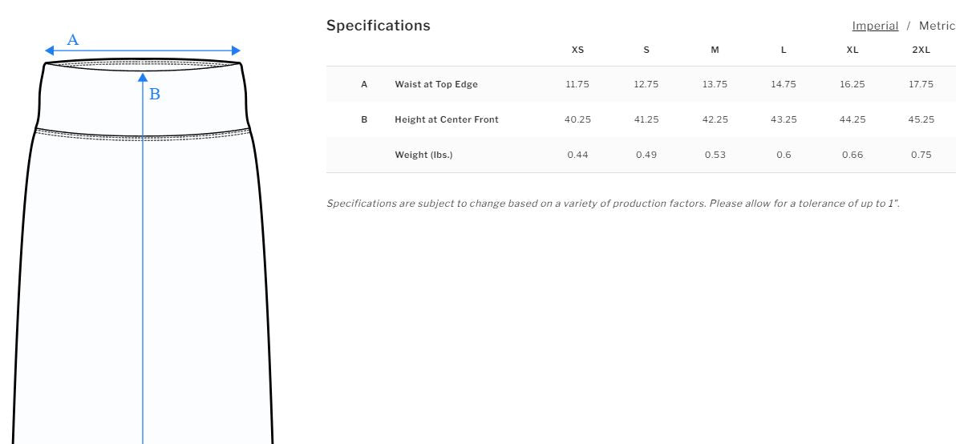Click the M size column header

(715, 50)
